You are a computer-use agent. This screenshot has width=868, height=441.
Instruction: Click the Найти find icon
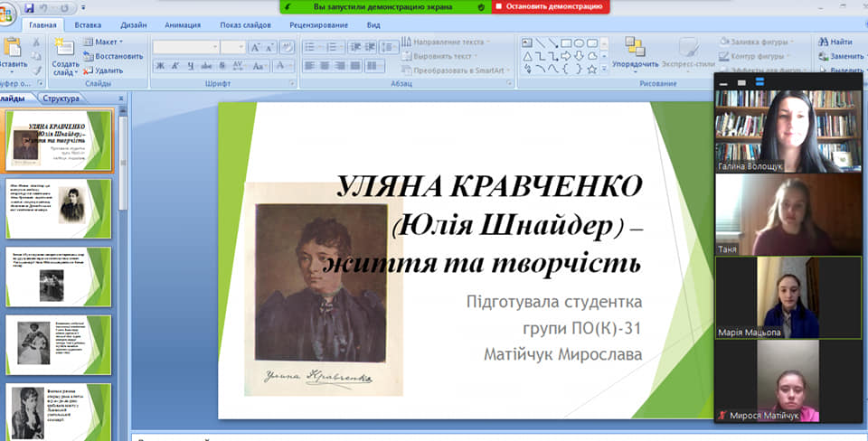(823, 42)
